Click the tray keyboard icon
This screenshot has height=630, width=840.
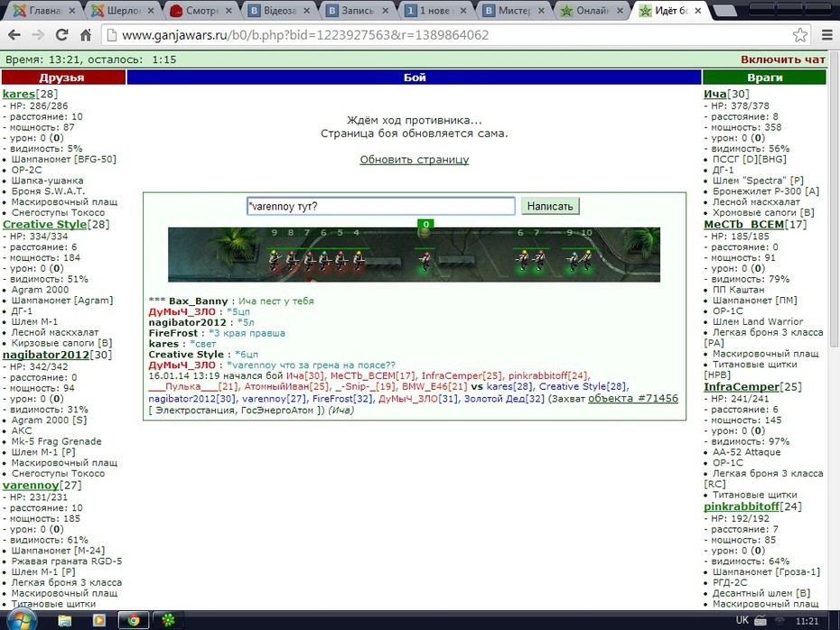[761, 621]
